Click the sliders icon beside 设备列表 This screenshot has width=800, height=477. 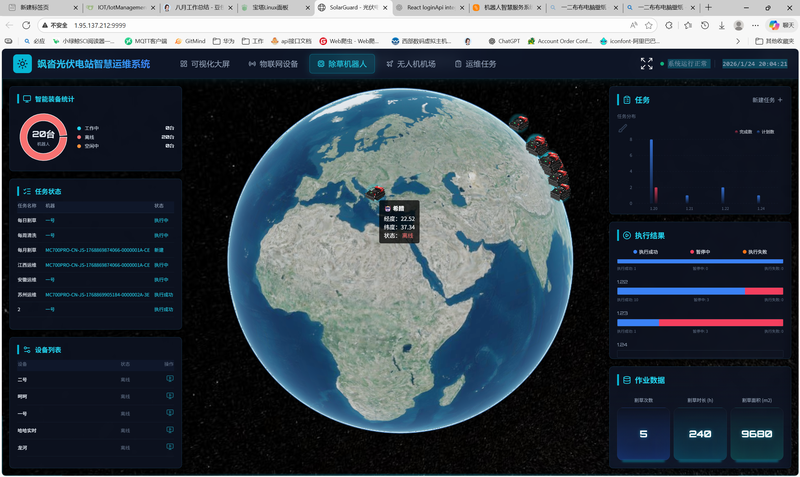click(x=27, y=349)
